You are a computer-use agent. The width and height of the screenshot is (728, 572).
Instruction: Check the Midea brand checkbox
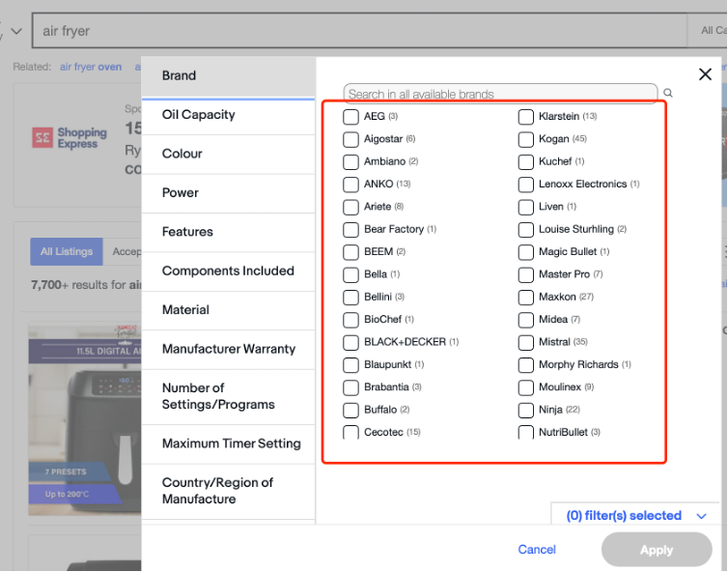pos(525,320)
